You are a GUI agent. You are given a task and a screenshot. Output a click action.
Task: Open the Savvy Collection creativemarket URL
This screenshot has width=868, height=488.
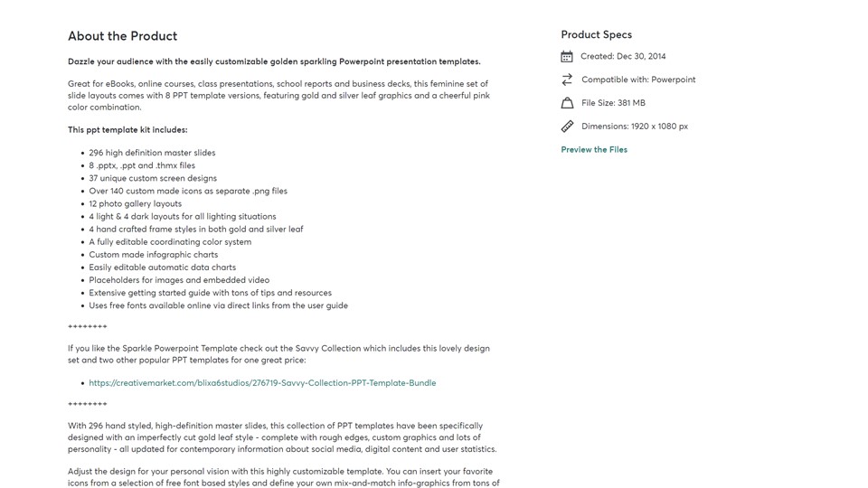click(262, 383)
